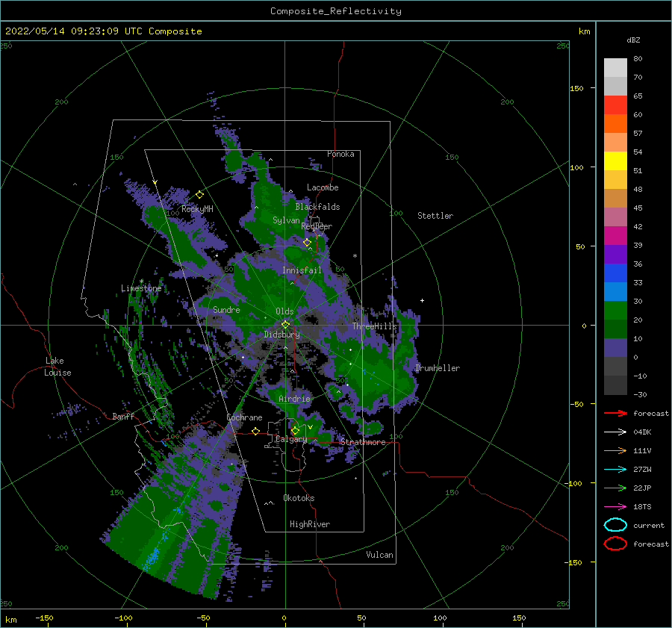Click the Limestone label

click(x=141, y=288)
